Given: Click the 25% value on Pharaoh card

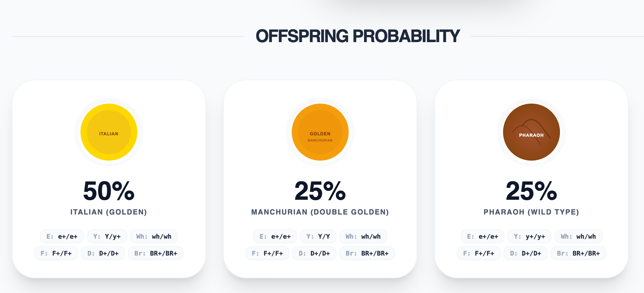Looking at the screenshot, I should point(532,191).
